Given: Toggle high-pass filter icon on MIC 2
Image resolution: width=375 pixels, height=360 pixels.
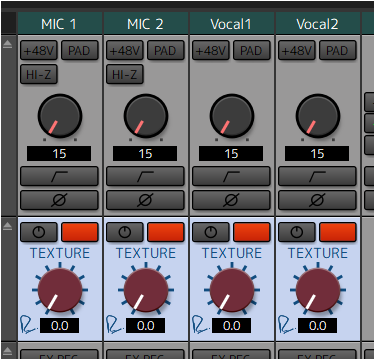Looking at the screenshot, I should coord(145,176).
